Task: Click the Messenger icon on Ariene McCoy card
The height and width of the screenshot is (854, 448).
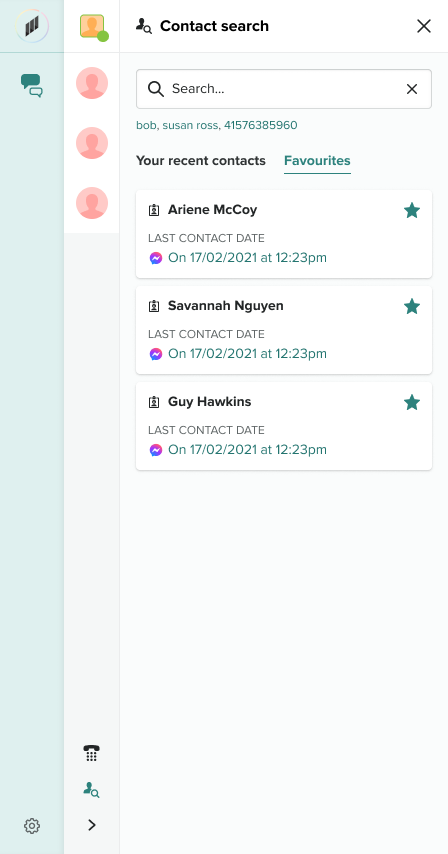Action: click(156, 258)
